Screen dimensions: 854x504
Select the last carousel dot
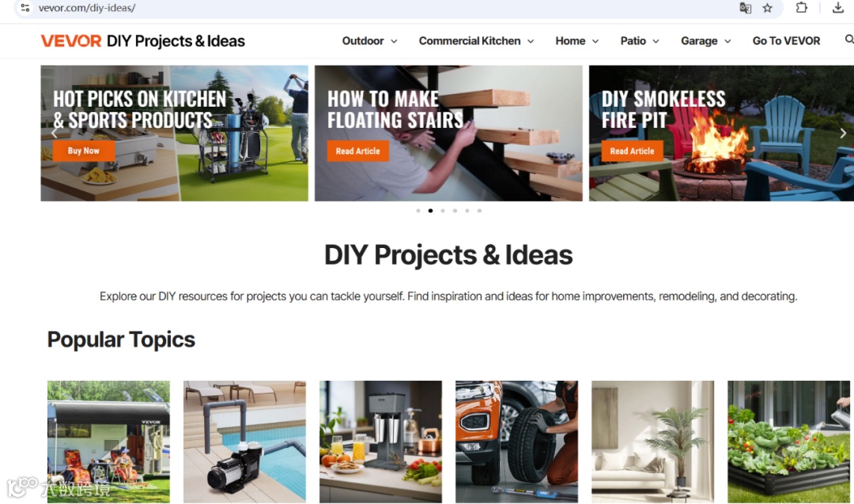(x=479, y=211)
